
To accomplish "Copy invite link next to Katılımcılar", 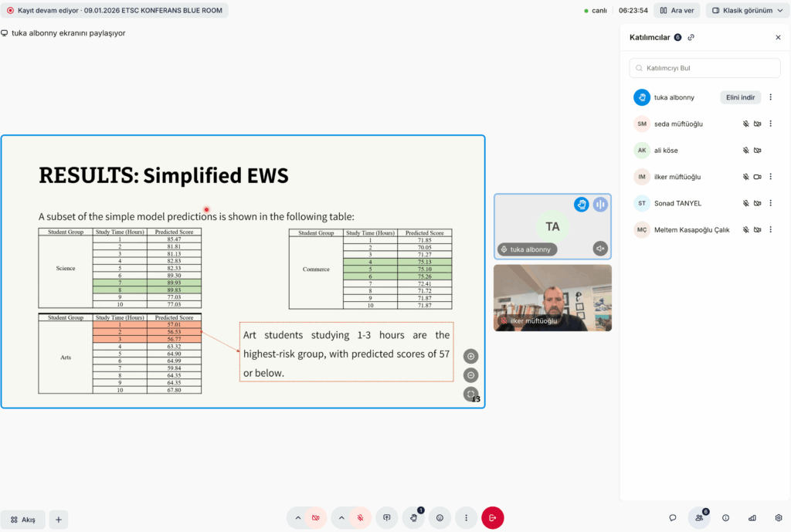I will coord(691,37).
